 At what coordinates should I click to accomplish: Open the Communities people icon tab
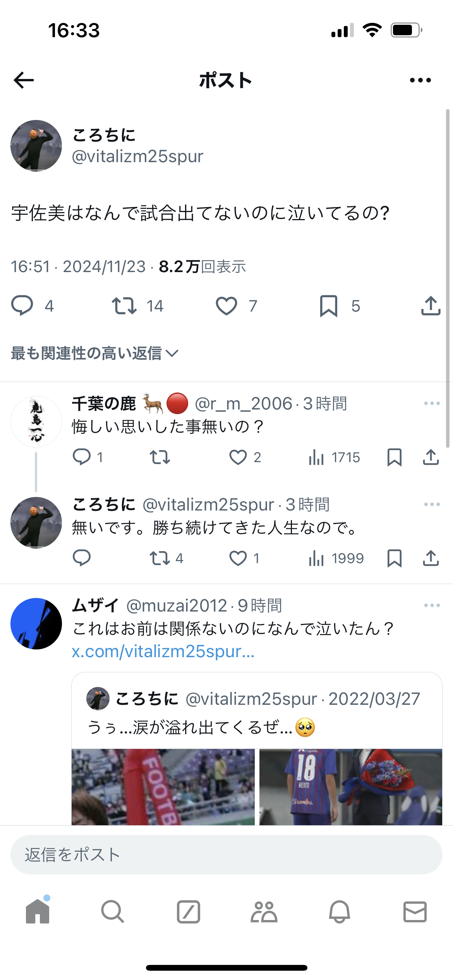264,911
